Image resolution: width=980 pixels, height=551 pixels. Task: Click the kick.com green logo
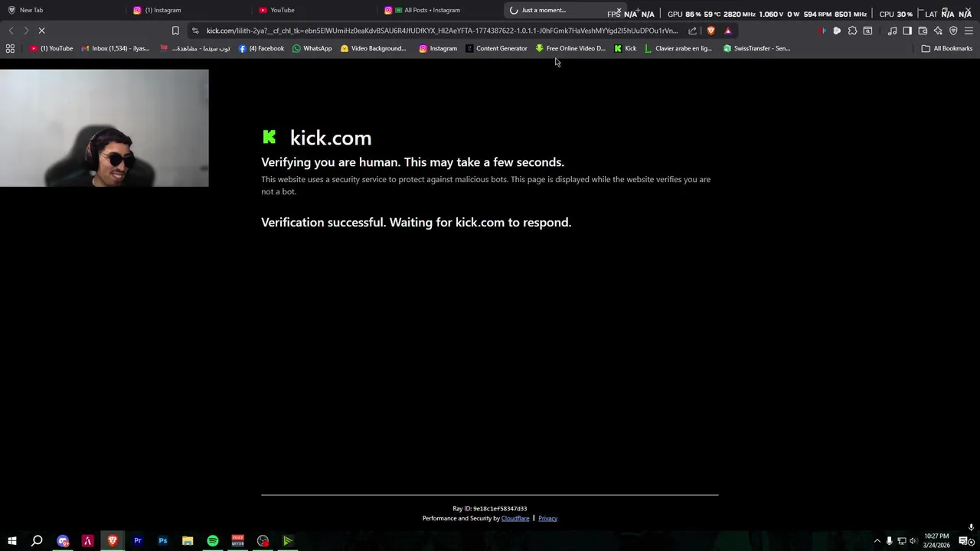click(x=269, y=137)
